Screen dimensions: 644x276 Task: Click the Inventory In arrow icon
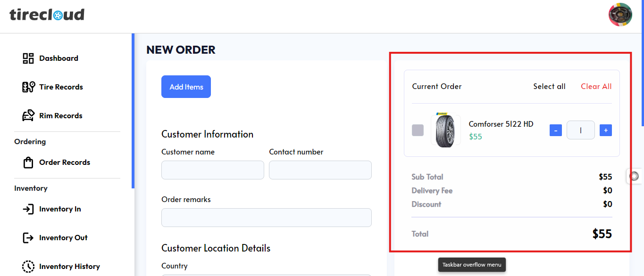28,209
